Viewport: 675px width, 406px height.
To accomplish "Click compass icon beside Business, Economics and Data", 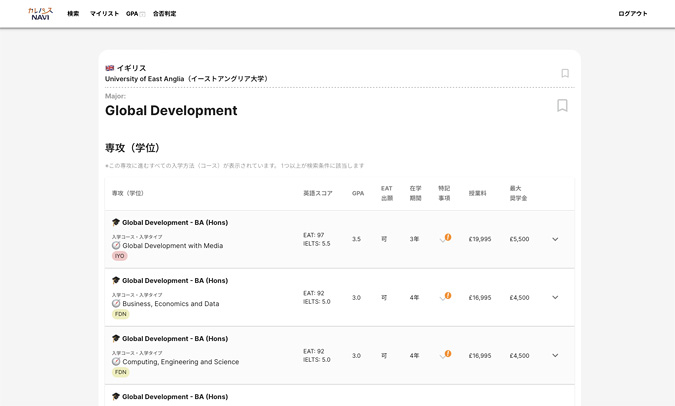I will pos(116,304).
